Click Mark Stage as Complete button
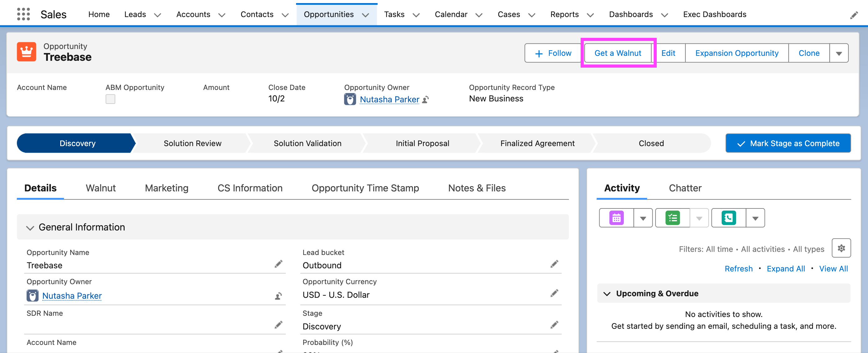This screenshot has width=868, height=353. tap(788, 143)
